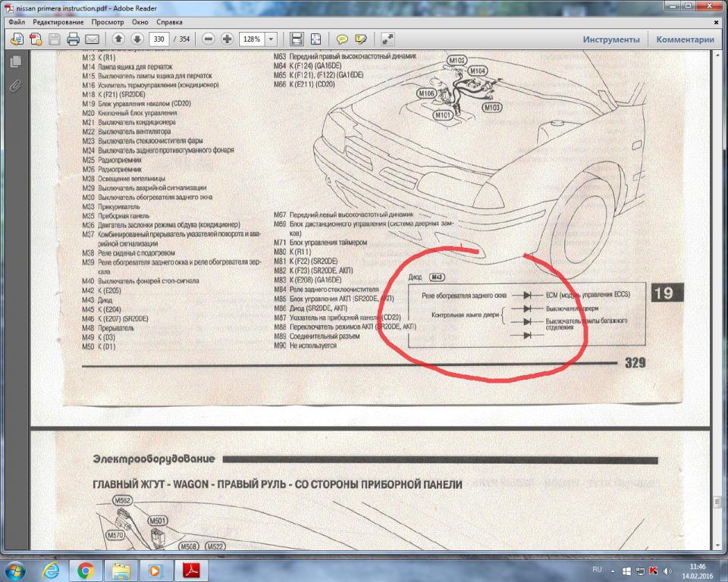Zoom out with the minus button

pyautogui.click(x=209, y=39)
